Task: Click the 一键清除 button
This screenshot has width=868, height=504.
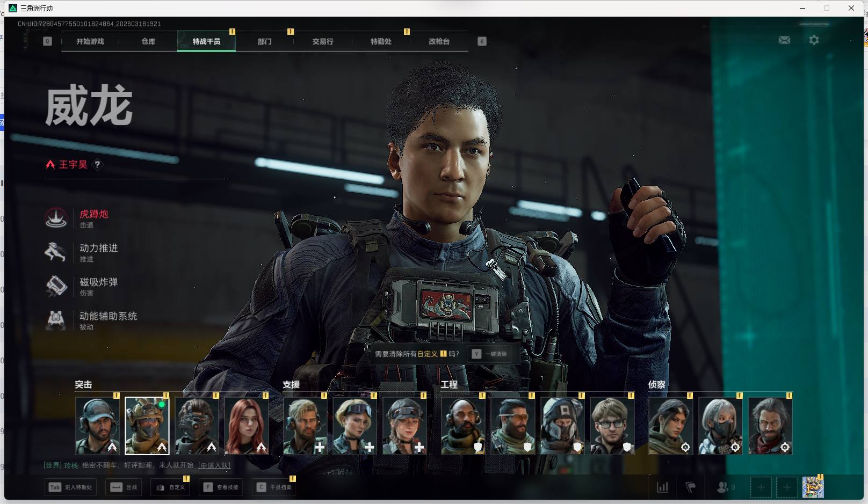Action: click(489, 354)
